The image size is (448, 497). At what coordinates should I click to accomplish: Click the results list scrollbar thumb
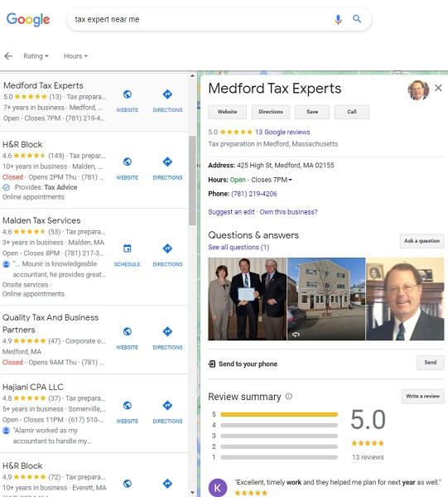point(192,181)
